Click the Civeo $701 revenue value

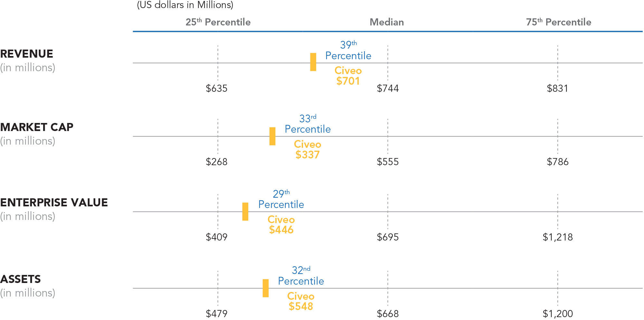pos(348,81)
